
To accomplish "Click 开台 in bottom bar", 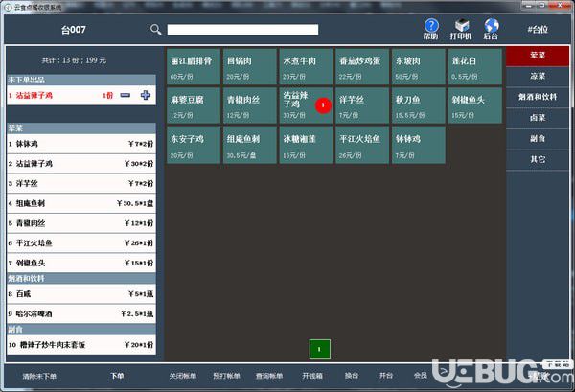I will [x=386, y=375].
